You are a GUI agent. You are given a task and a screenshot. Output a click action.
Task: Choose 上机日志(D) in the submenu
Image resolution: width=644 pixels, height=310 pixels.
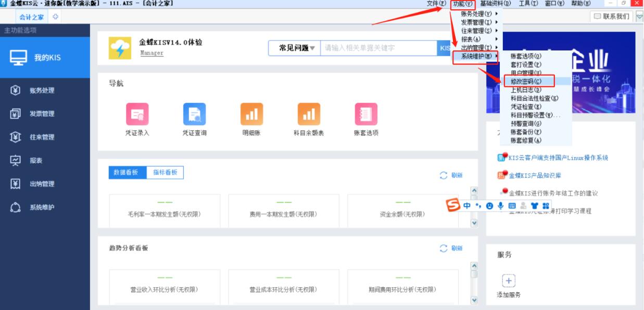526,89
